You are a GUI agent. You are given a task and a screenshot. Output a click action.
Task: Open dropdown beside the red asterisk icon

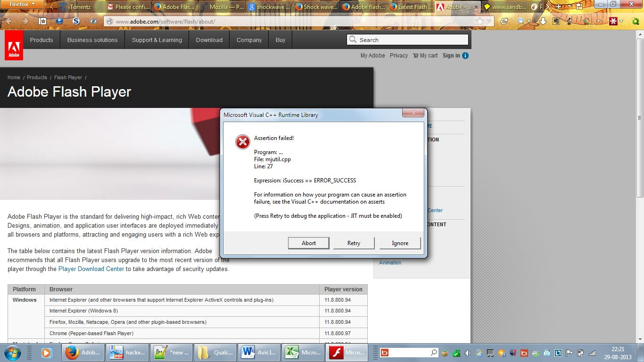621,22
